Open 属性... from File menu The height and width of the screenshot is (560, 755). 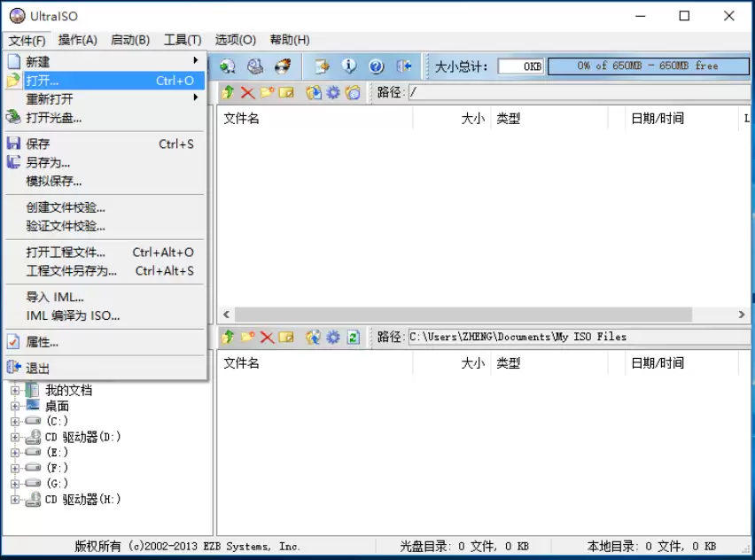[105, 342]
